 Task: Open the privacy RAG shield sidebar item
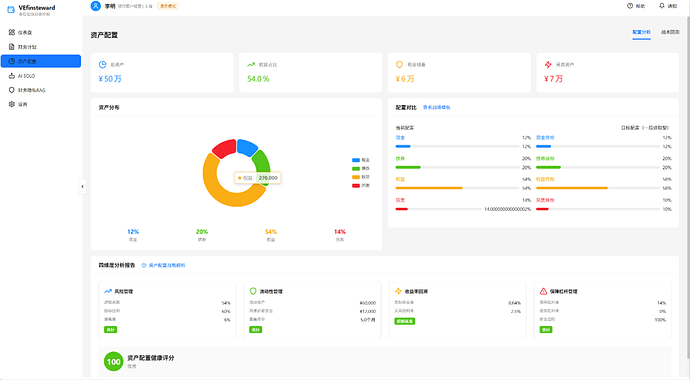pyautogui.click(x=41, y=90)
